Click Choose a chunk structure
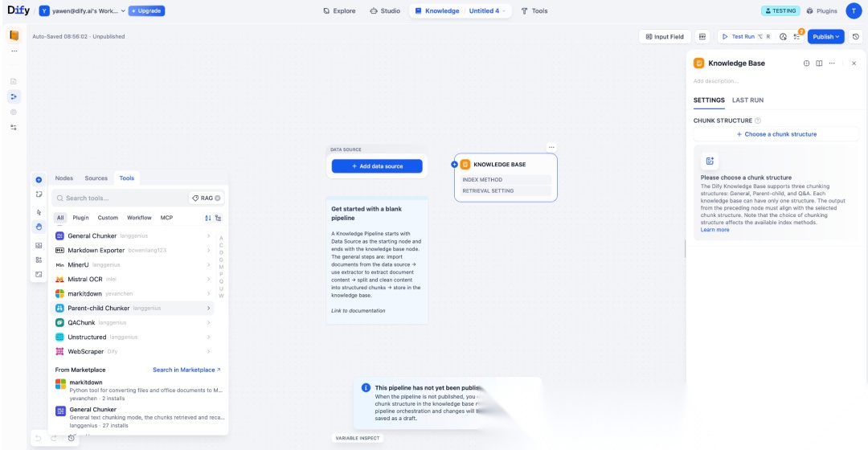Image resolution: width=868 pixels, height=450 pixels. (x=776, y=134)
